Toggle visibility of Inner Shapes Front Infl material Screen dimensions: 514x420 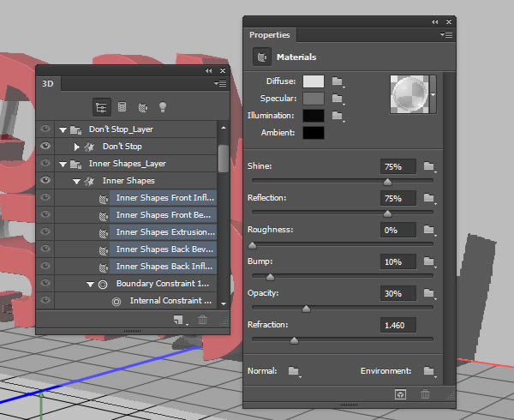[45, 197]
